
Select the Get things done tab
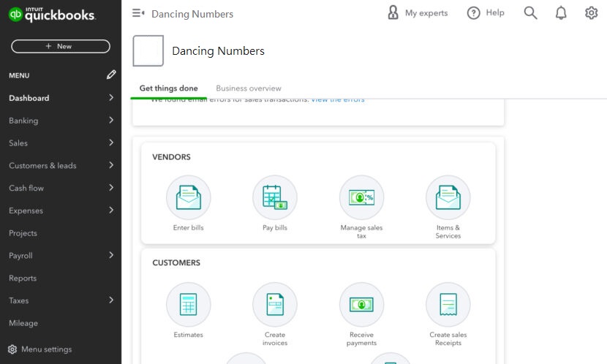(x=168, y=88)
